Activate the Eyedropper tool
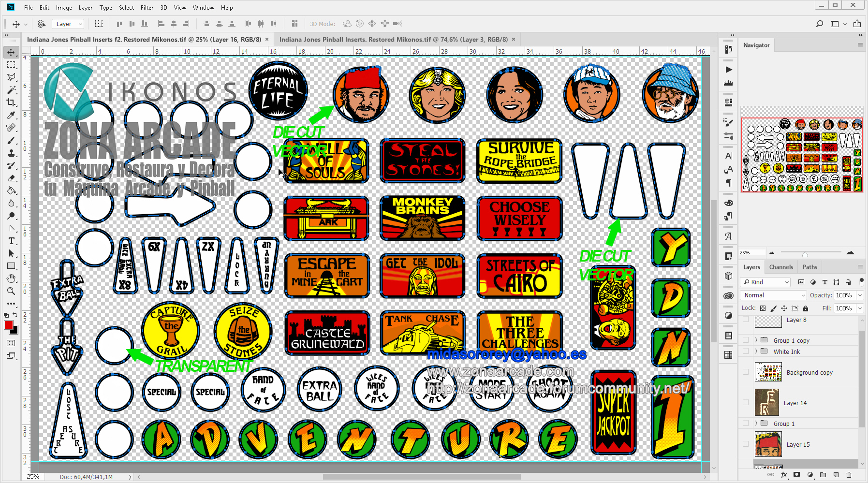Screen dimensions: 868x483 [11, 115]
